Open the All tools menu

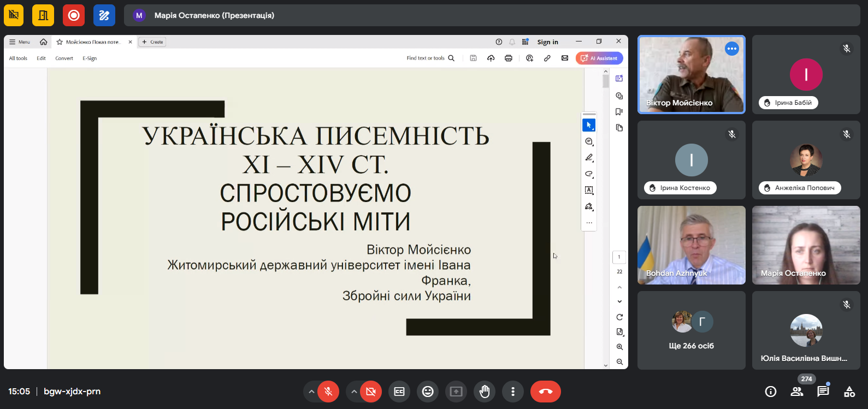18,58
